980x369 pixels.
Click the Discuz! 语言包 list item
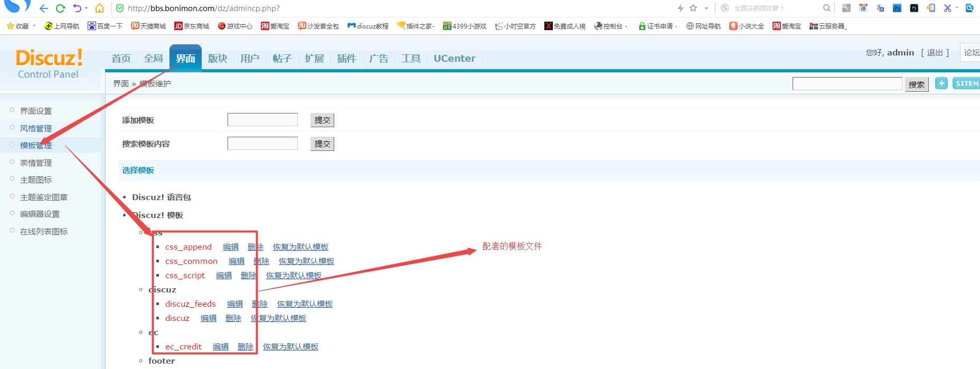162,197
